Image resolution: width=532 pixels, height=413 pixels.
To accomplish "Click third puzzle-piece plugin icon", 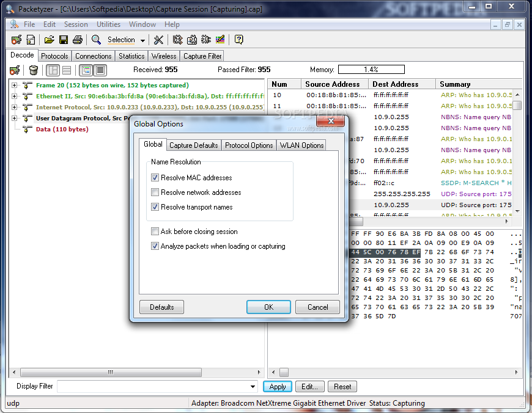I will coord(206,40).
